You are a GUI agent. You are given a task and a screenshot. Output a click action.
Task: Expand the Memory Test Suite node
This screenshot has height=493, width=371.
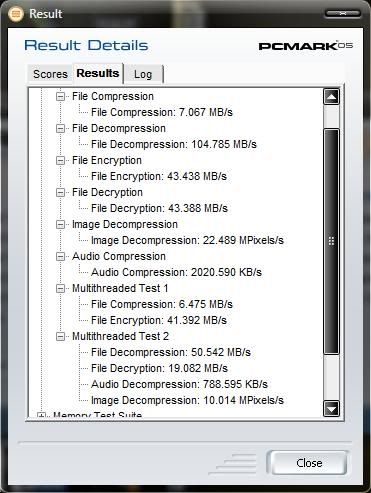click(x=41, y=415)
